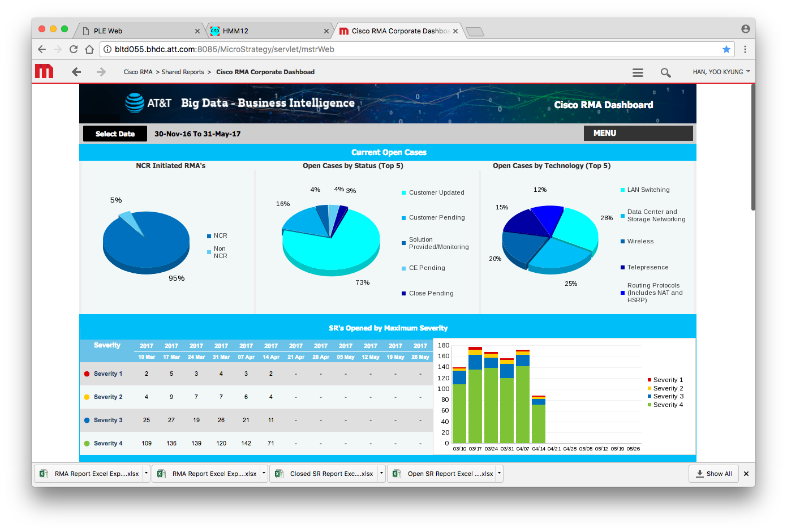The image size is (787, 532).
Task: Click the magnifier search icon
Action: (665, 72)
